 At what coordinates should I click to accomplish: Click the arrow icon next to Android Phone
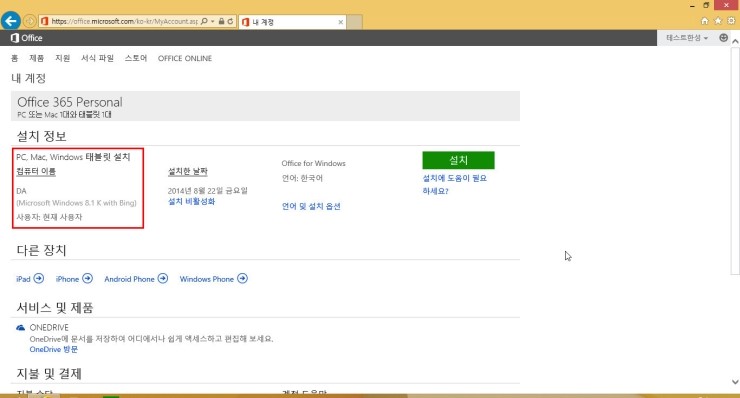(163, 279)
